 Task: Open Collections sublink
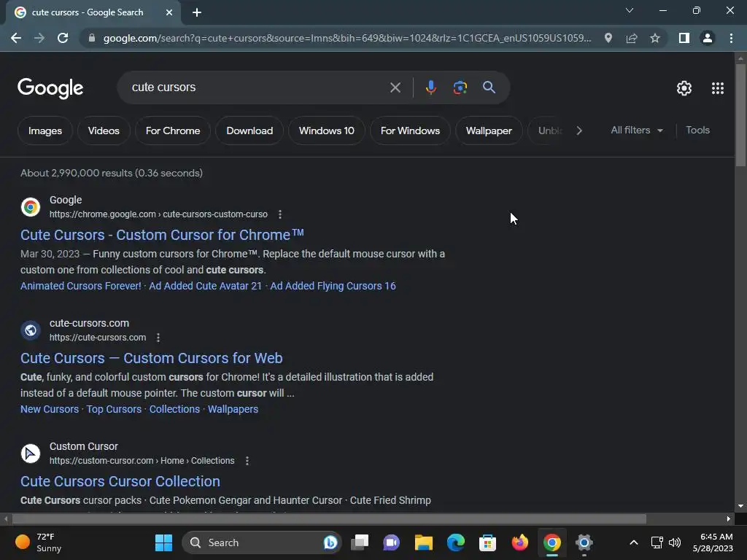tap(174, 409)
